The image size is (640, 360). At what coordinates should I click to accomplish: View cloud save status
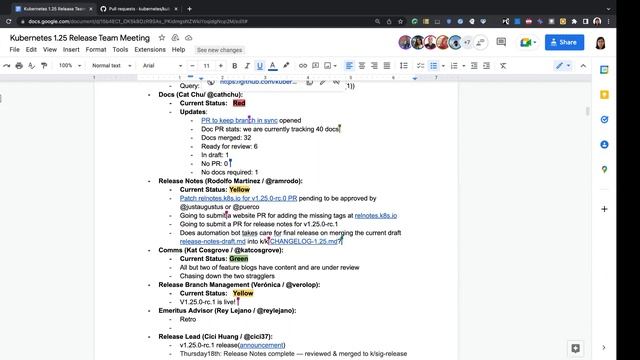[x=189, y=38]
